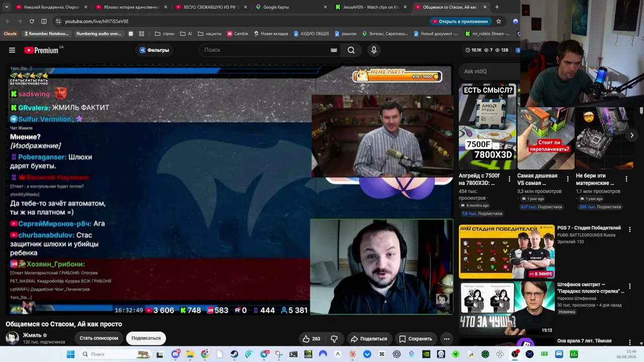Open PGS 7 'Стадия Победителей' thumbnail
The image size is (644, 362).
[x=507, y=252]
